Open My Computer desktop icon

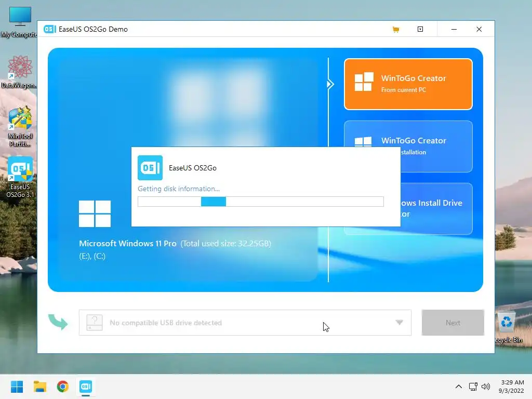click(x=20, y=22)
